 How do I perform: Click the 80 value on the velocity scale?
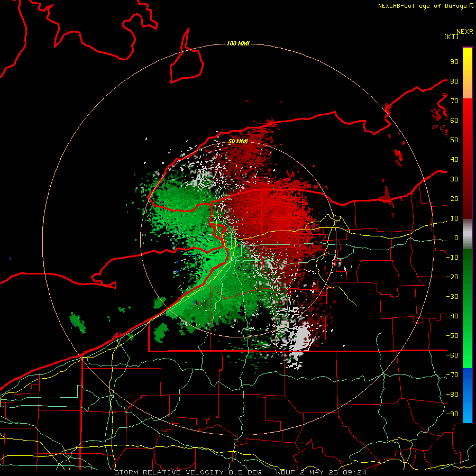click(454, 81)
